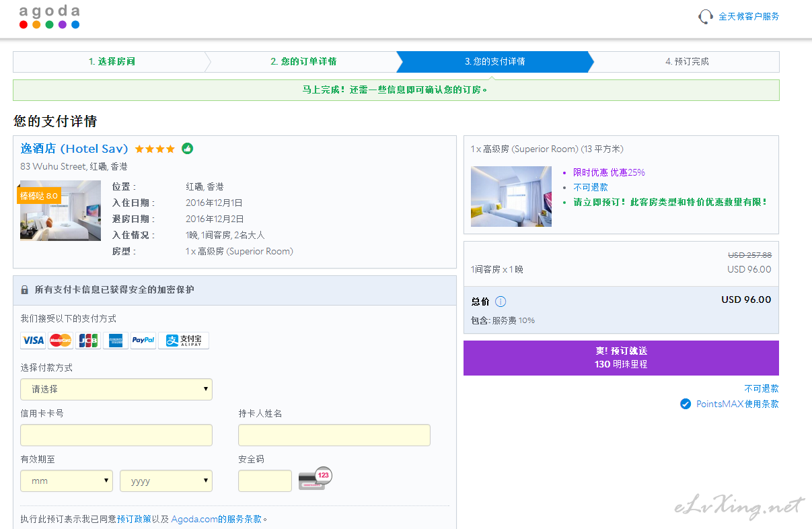Click the Superior Room photo thumbnail
The height and width of the screenshot is (529, 812).
point(511,197)
